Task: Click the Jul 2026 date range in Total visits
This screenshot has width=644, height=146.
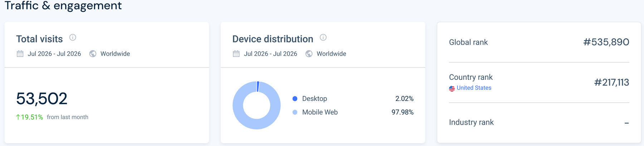Action: tap(54, 54)
